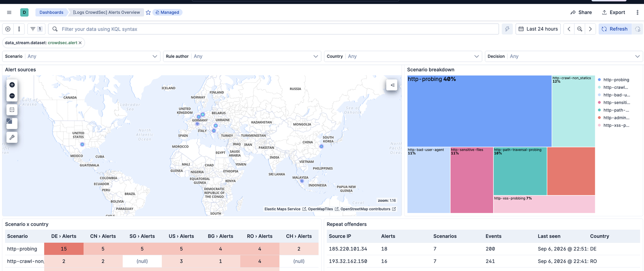
Task: Click the http-admin legend entry
Action: 616,118
